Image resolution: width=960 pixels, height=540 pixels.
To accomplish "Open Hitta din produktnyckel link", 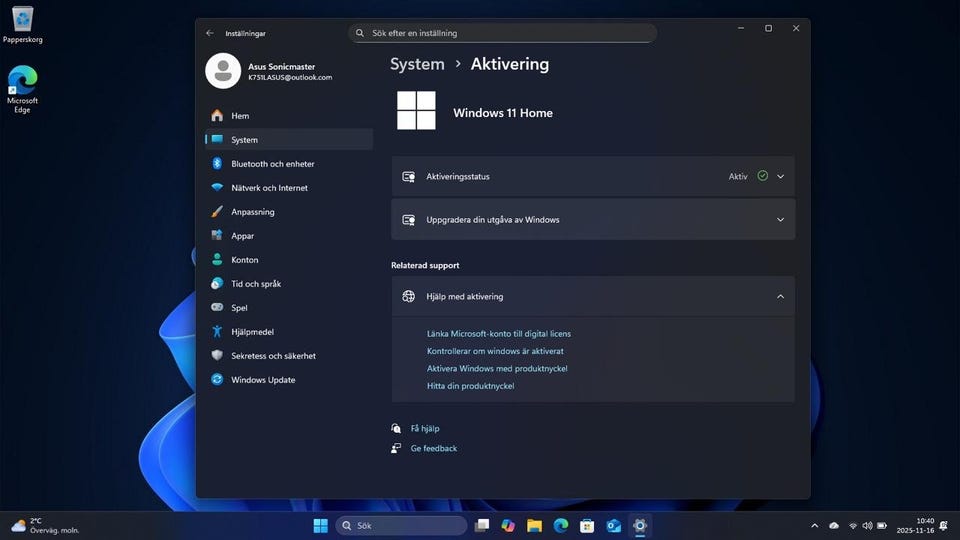I will click(470, 386).
